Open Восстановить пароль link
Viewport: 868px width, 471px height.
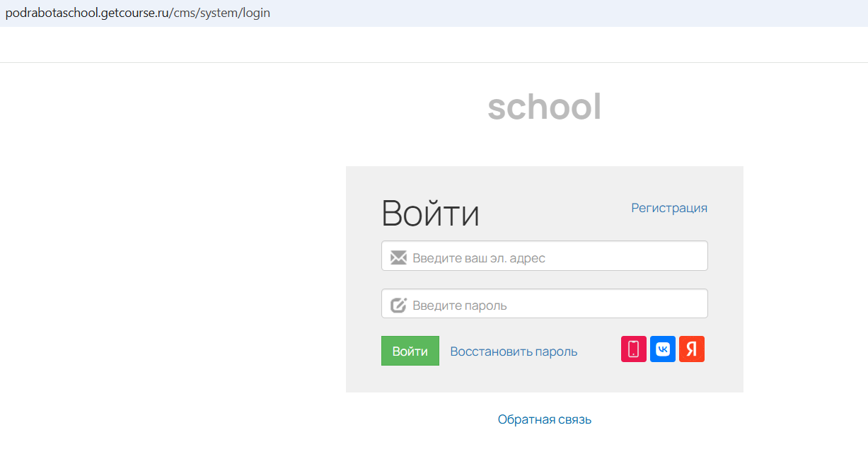514,351
